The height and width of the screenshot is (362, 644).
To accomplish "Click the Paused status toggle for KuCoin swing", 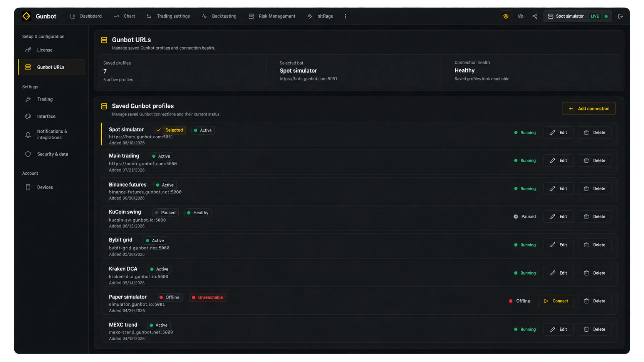I will 525,217.
